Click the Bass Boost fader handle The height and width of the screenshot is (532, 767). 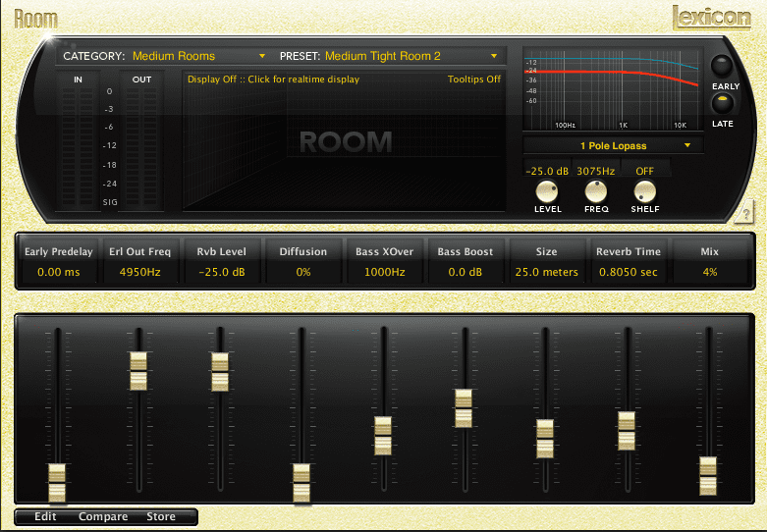pyautogui.click(x=464, y=408)
